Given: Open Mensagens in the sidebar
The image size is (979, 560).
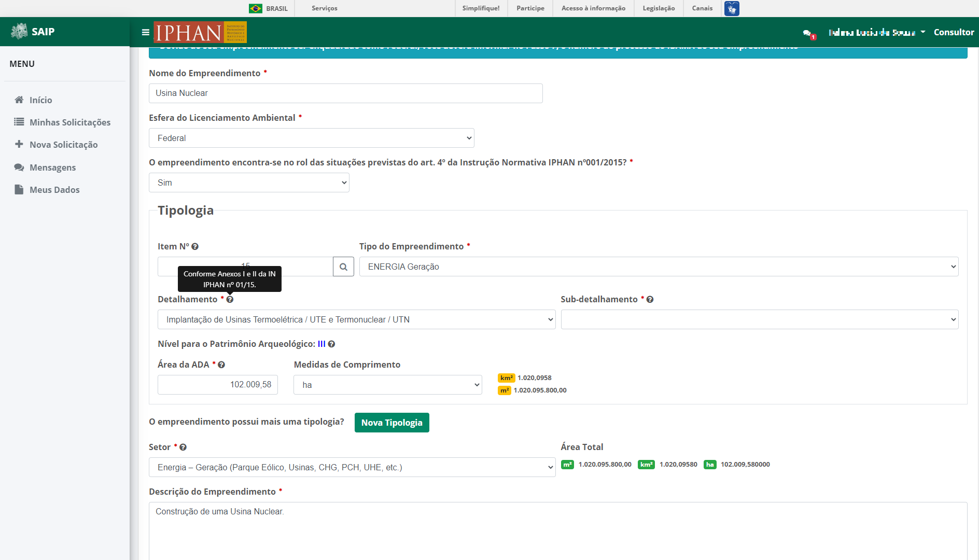Looking at the screenshot, I should (x=52, y=167).
